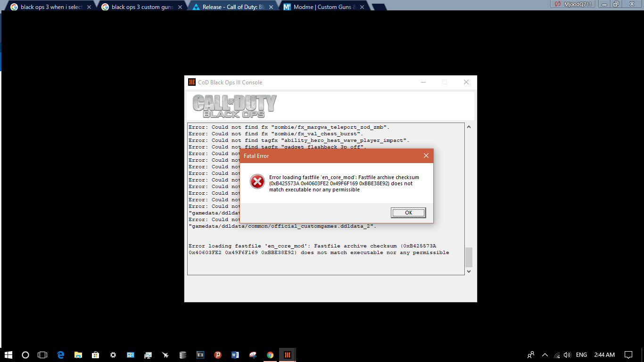This screenshot has height=362, width=644.
Task: Launch Microsoft Word from the taskbar
Action: coord(235,355)
